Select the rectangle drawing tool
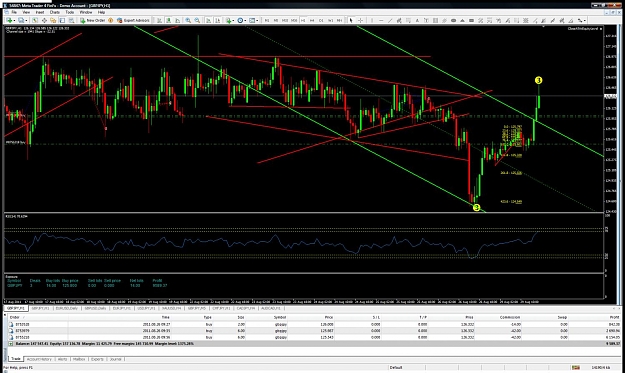The image size is (625, 373). coord(472,20)
